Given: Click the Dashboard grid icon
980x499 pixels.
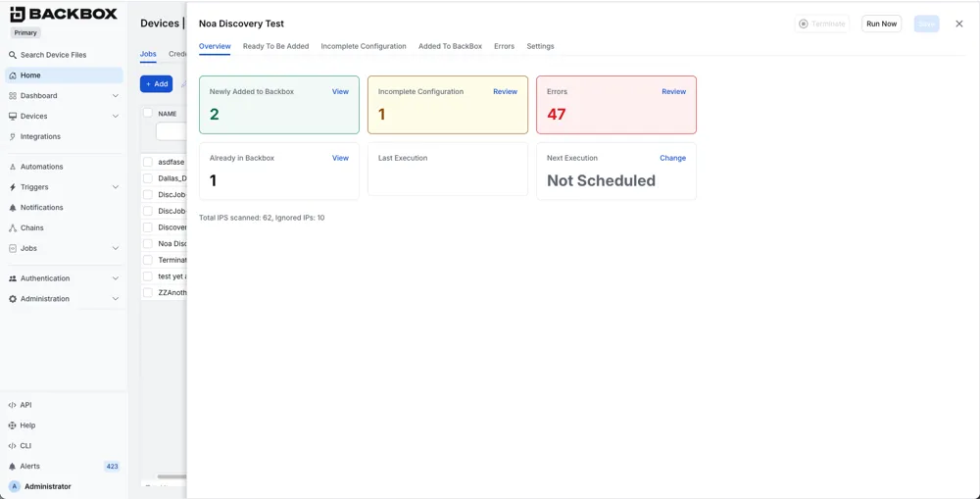Looking at the screenshot, I should 13,96.
